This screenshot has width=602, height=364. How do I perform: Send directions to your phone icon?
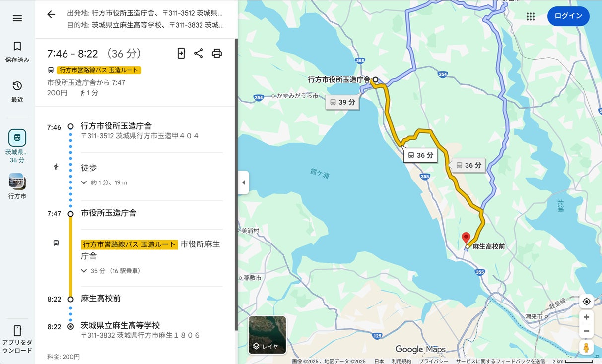[x=181, y=53]
